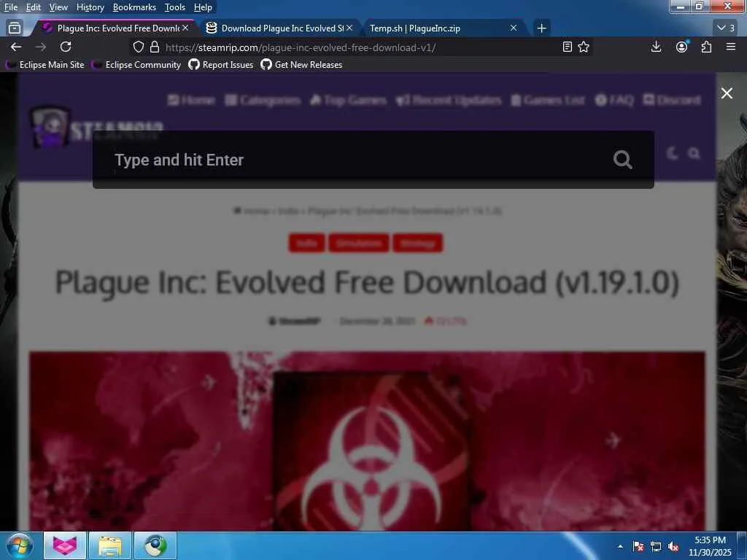Viewport: 747px width, 560px height.
Task: Open the Edit menu
Action: click(x=33, y=7)
